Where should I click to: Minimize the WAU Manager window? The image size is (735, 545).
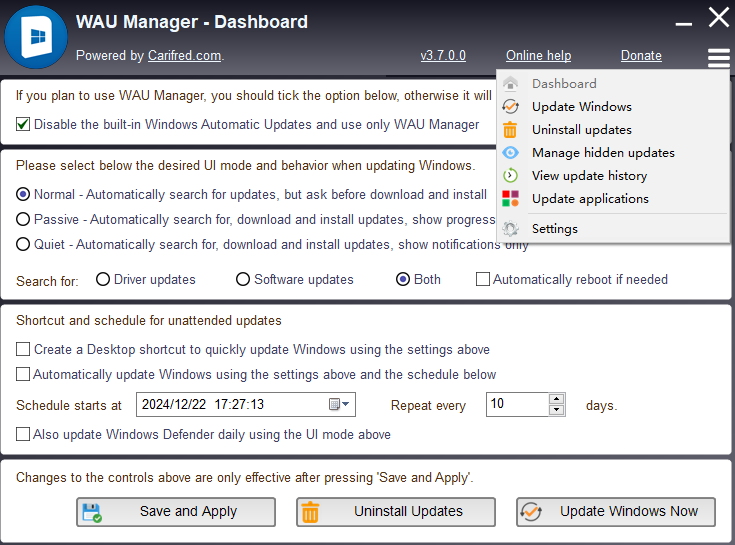[683, 22]
